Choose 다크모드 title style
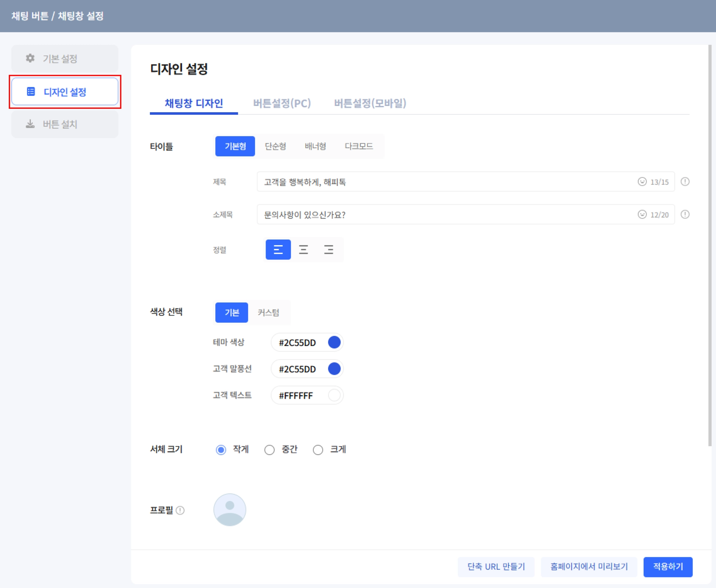The image size is (716, 588). (359, 146)
